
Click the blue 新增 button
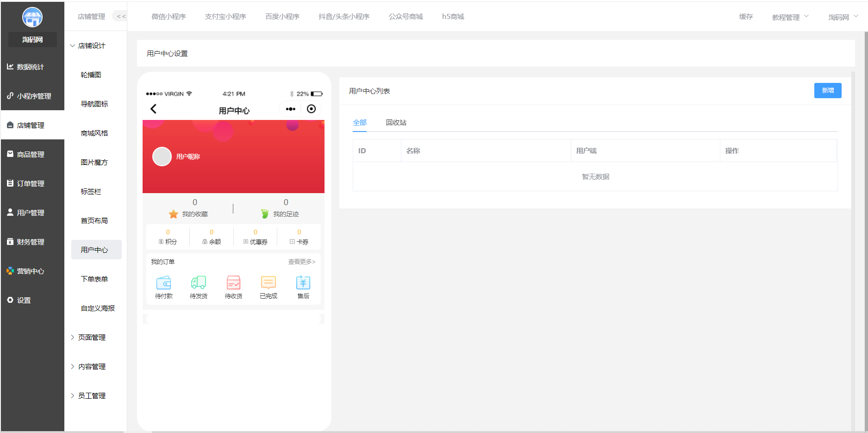point(827,91)
